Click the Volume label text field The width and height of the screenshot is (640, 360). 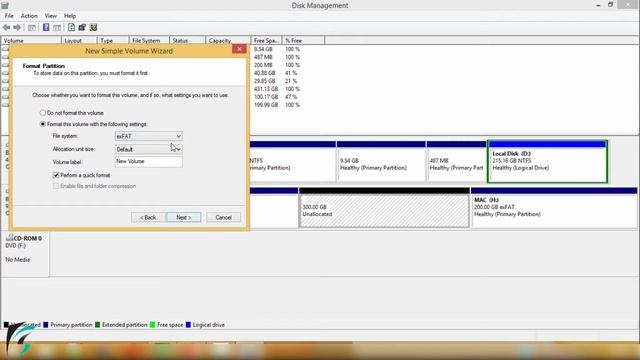click(x=149, y=162)
